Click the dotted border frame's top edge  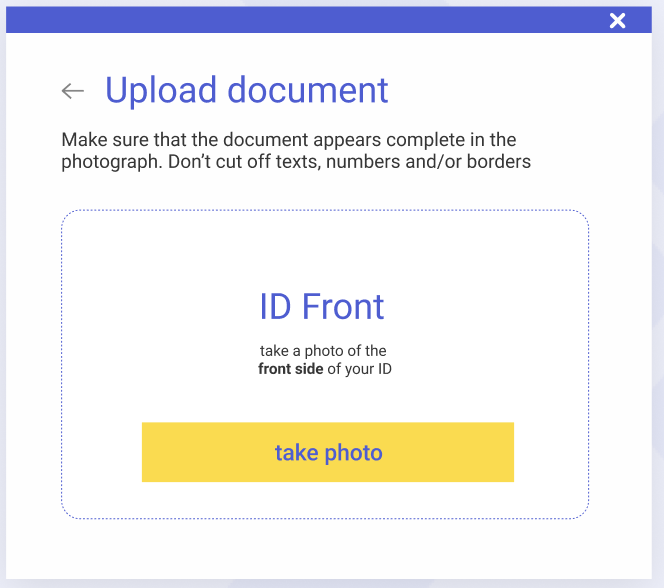pyautogui.click(x=325, y=210)
